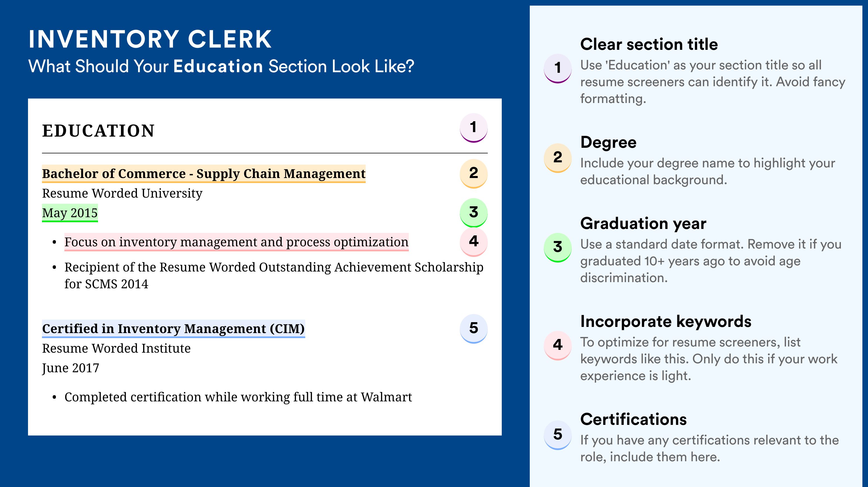
Task: Click green badge 3 beside May 2015
Action: point(473,212)
